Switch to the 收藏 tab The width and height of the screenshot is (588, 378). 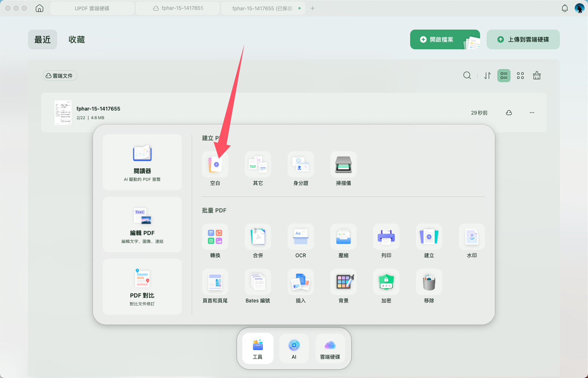pos(77,39)
